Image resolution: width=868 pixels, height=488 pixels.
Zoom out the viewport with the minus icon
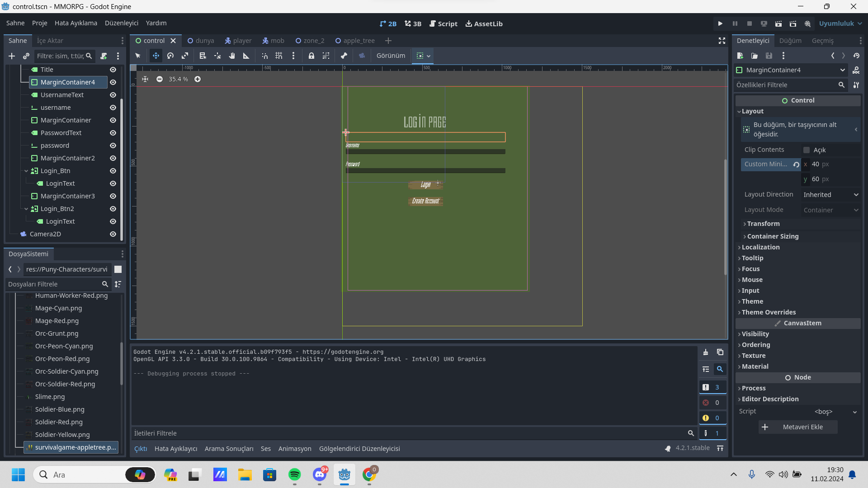160,79
